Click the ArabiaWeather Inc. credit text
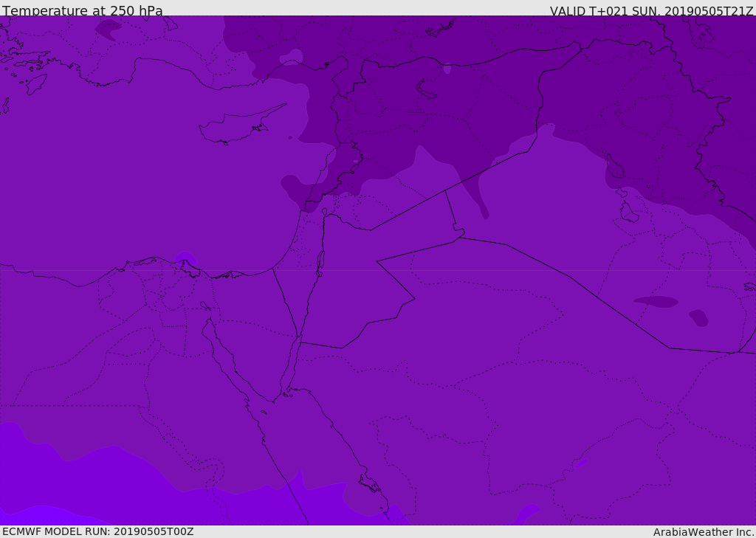 pyautogui.click(x=704, y=532)
